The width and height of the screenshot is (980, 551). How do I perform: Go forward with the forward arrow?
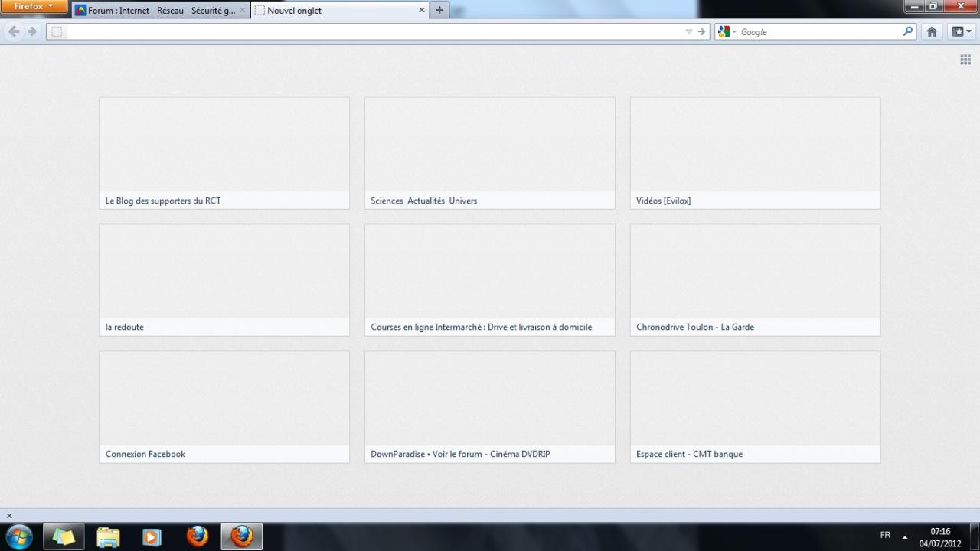coord(32,31)
